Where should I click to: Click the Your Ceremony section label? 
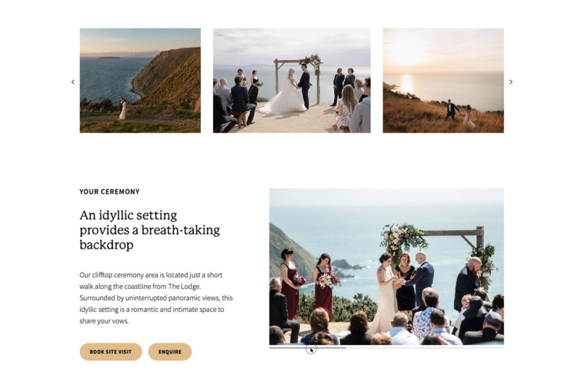pos(110,192)
